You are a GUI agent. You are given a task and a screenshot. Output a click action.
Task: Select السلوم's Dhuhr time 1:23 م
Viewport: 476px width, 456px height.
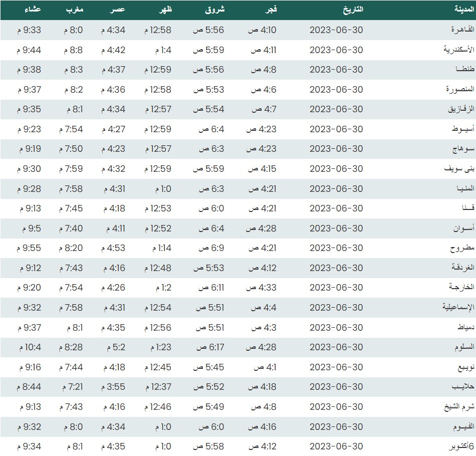(x=158, y=347)
